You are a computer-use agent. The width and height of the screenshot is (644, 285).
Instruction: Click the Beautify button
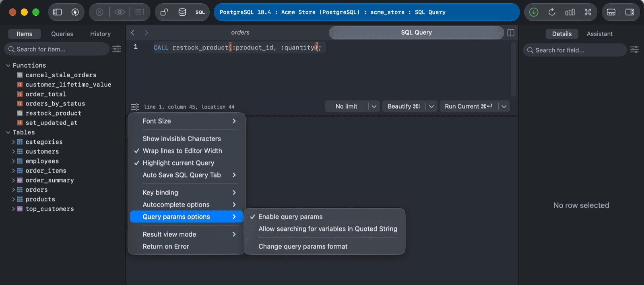click(x=404, y=106)
